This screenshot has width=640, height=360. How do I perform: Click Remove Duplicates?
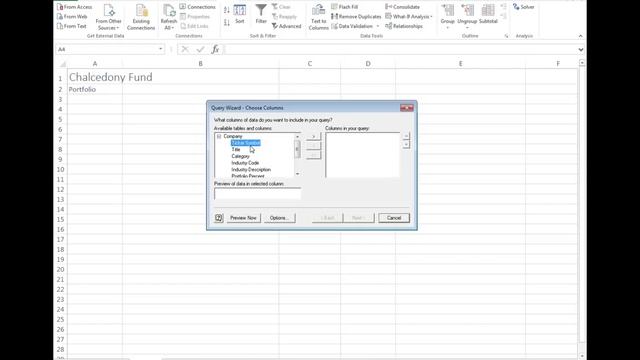coord(356,17)
